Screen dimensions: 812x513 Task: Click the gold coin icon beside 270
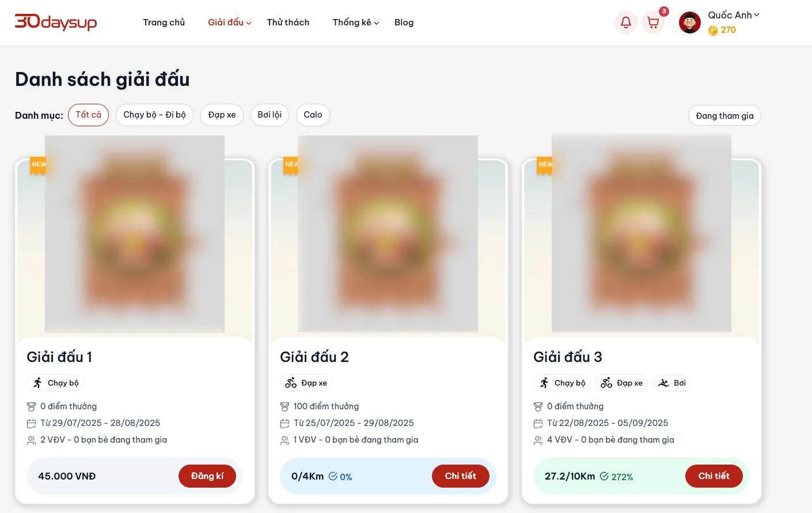tap(713, 31)
